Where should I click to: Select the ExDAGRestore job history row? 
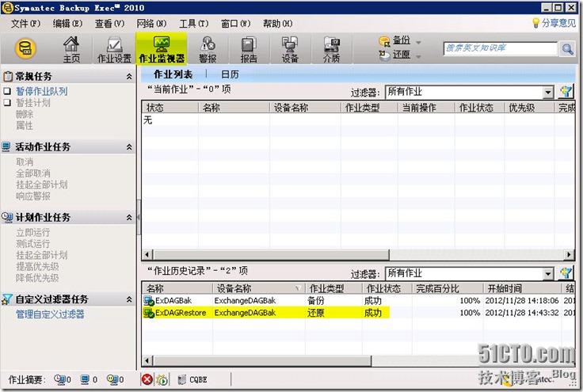(358, 313)
